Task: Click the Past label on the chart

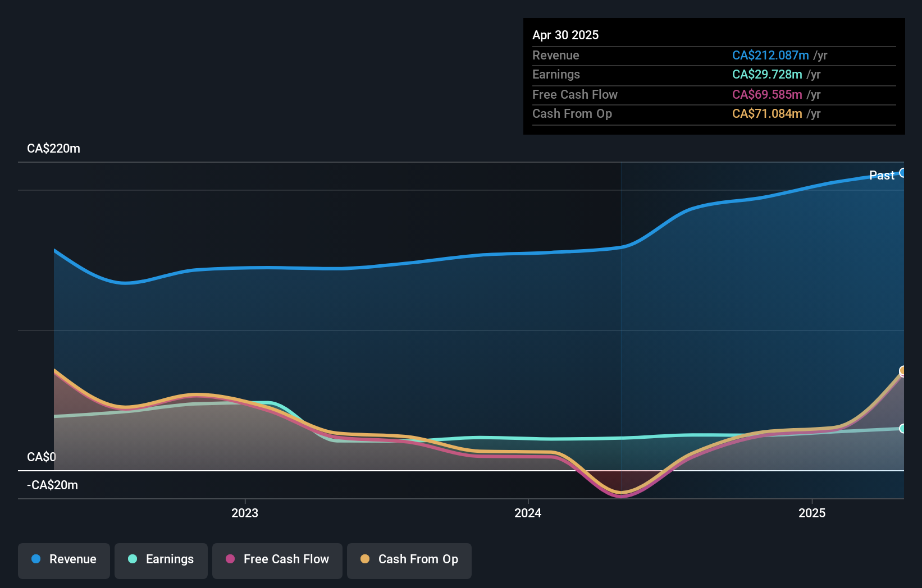Action: 882,175
